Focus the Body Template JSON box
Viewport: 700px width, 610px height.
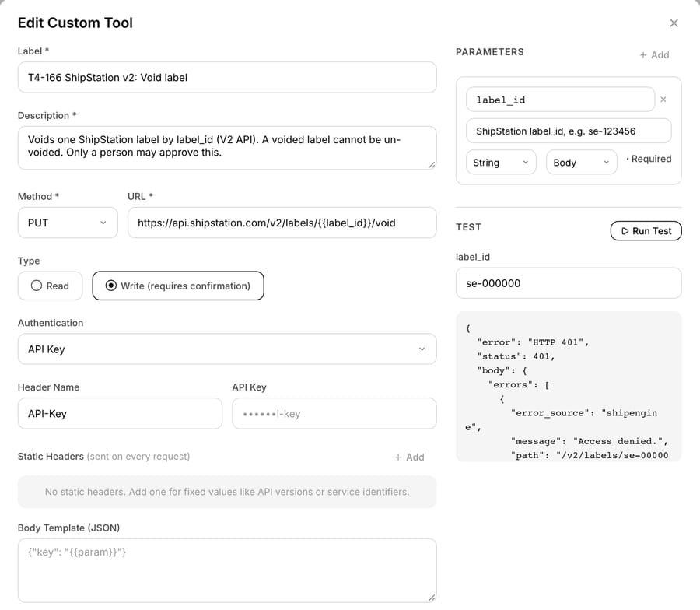(227, 570)
